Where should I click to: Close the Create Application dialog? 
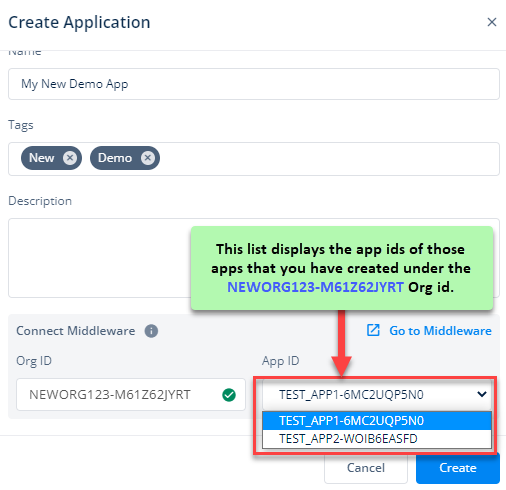492,22
